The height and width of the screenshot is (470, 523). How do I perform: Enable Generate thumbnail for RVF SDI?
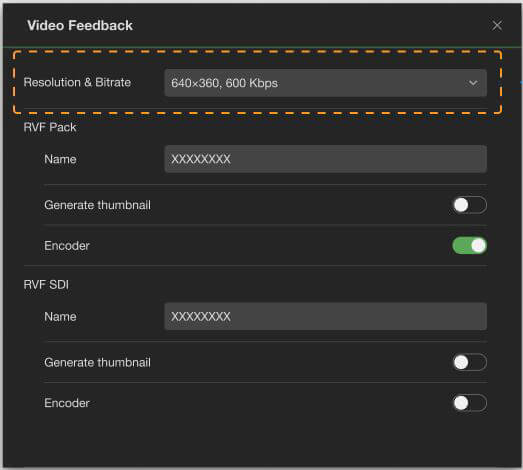coord(470,363)
